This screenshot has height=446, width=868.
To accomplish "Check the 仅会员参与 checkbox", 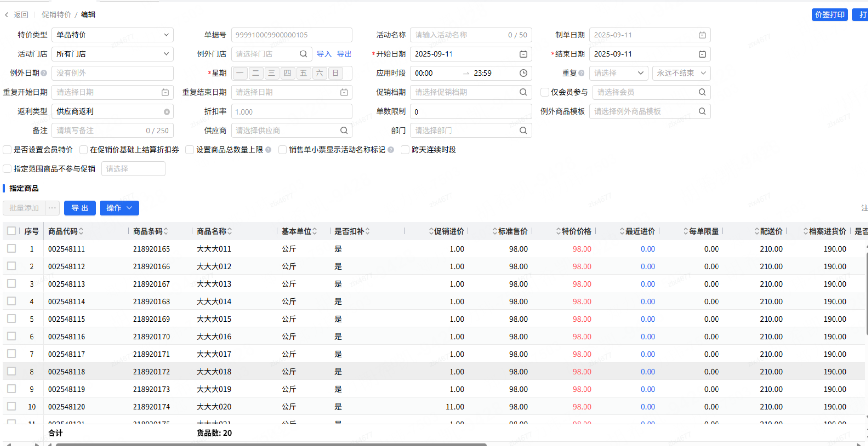I will point(545,92).
